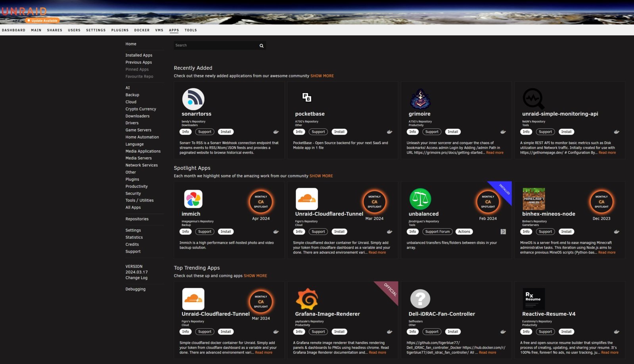The height and width of the screenshot is (364, 634).
Task: Open Support Forum for unbalanced
Action: coord(437,232)
